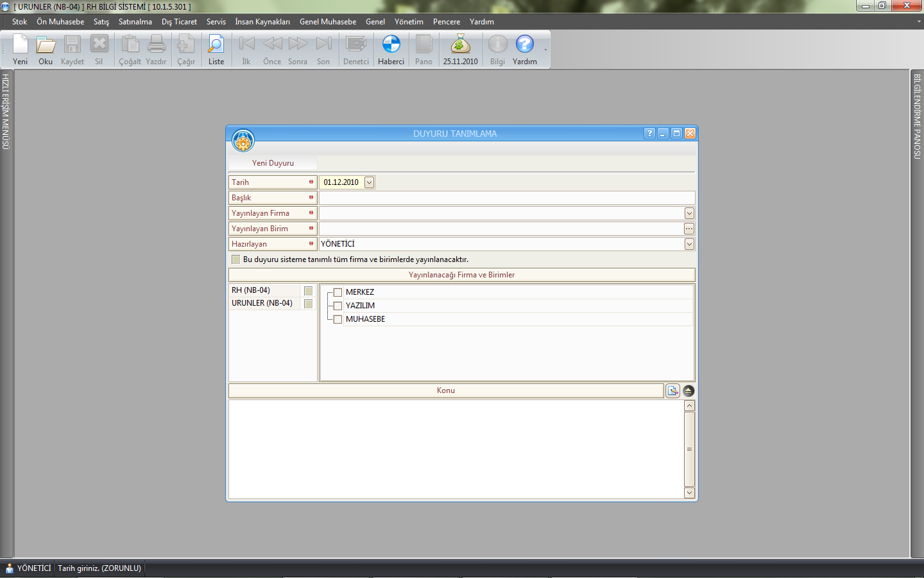The image size is (924, 578).
Task: Open the Tarih date dropdown
Action: coord(369,182)
